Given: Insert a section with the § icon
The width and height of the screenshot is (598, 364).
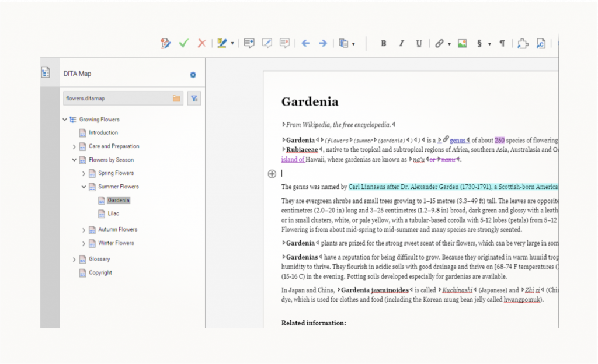Looking at the screenshot, I should (479, 43).
